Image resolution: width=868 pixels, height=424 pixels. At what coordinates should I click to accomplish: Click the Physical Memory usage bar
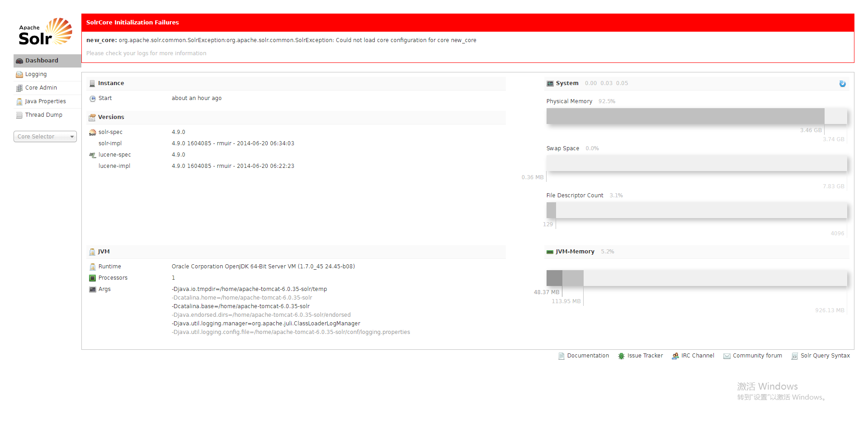(697, 116)
